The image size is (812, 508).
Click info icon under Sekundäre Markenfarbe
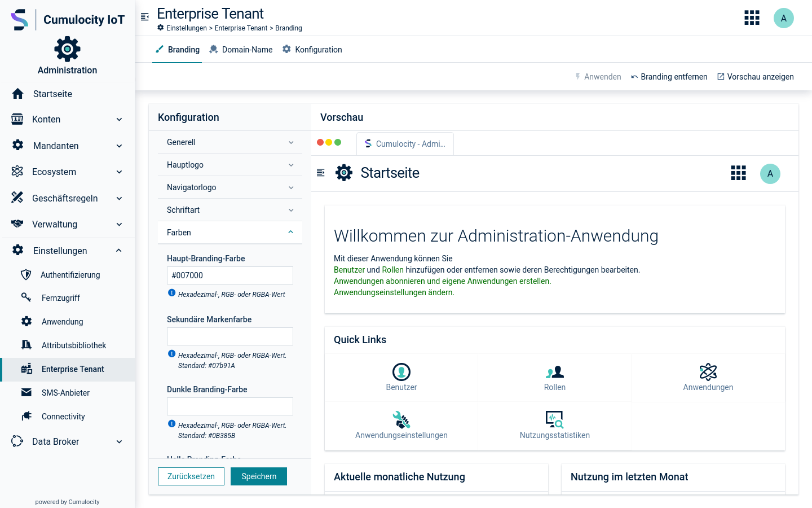[172, 354]
